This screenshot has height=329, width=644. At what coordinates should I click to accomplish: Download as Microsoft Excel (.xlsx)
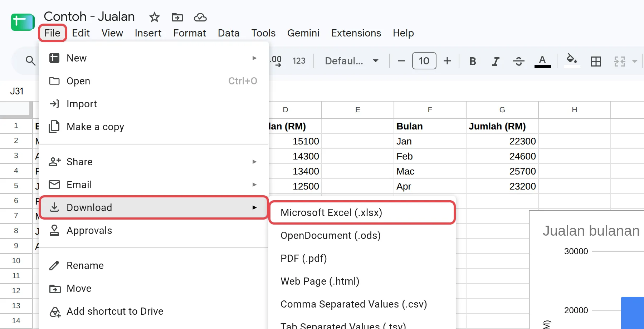click(362, 212)
